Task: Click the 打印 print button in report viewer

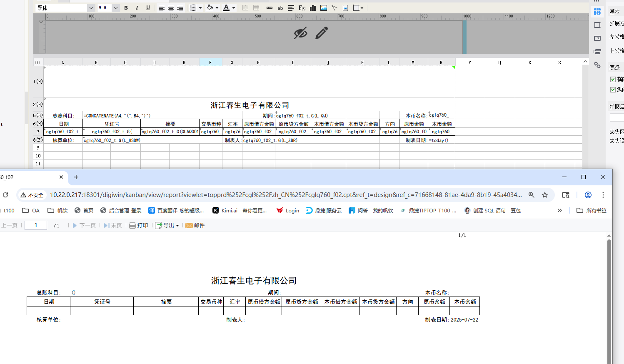Action: pos(139,225)
